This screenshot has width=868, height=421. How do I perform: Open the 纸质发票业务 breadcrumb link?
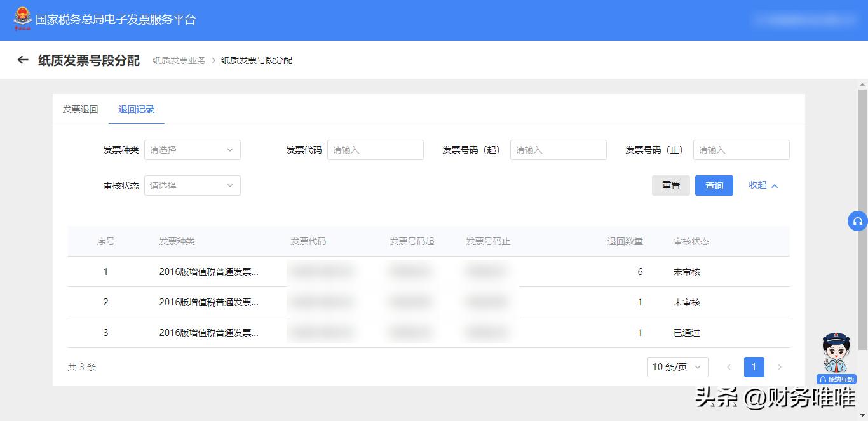[x=178, y=60]
